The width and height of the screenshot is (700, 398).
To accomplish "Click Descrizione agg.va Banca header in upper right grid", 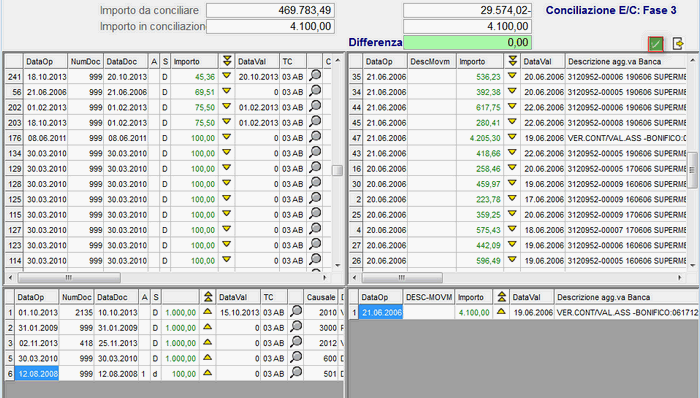I will [x=626, y=62].
